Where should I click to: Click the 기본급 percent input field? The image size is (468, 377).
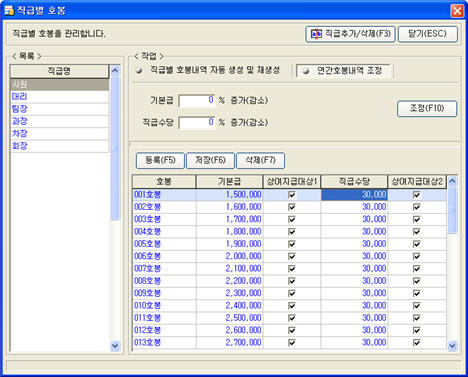[x=197, y=100]
